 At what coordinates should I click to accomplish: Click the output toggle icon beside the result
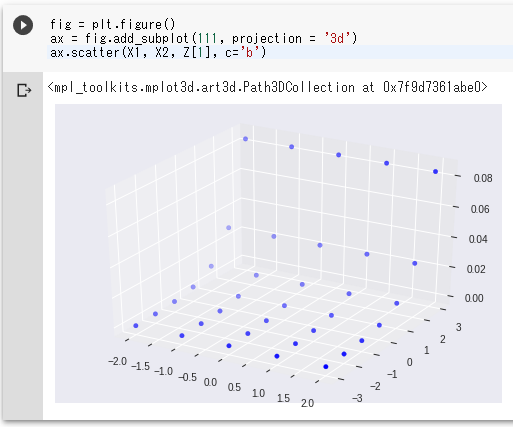click(x=24, y=90)
